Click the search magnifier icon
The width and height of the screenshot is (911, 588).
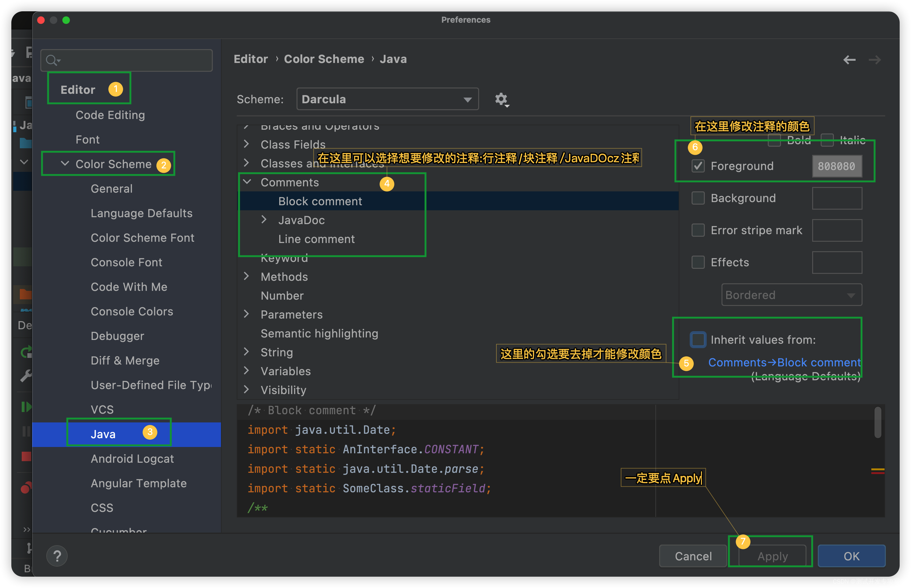tap(52, 60)
